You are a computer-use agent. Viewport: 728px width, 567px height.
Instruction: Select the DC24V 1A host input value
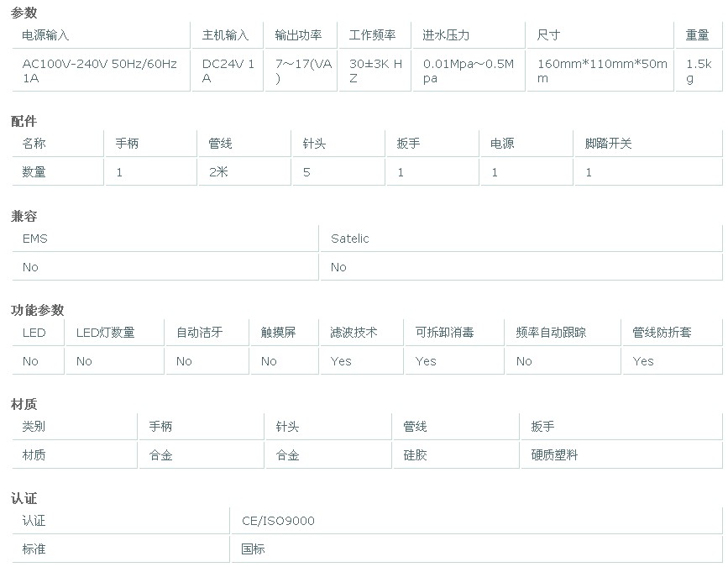pos(228,71)
